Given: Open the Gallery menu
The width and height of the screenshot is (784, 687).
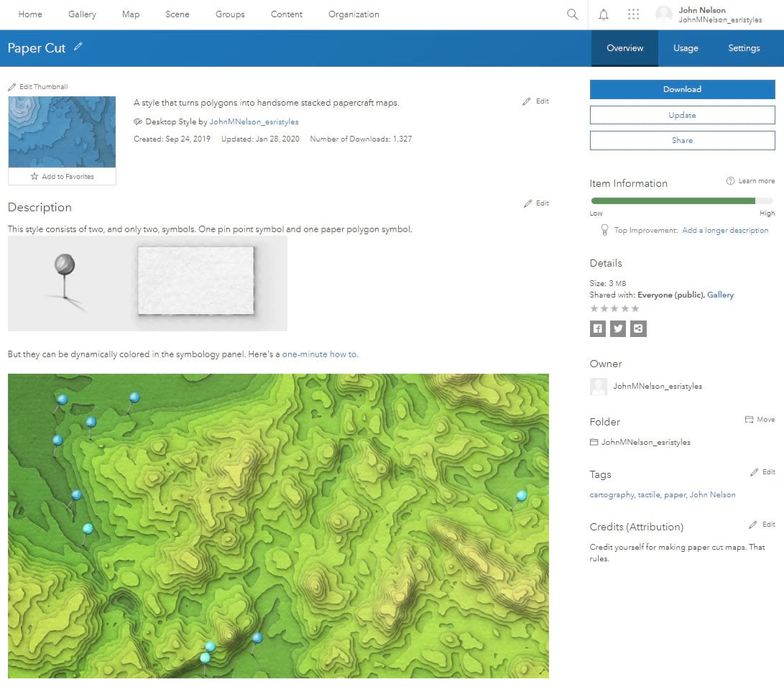Looking at the screenshot, I should (x=82, y=14).
